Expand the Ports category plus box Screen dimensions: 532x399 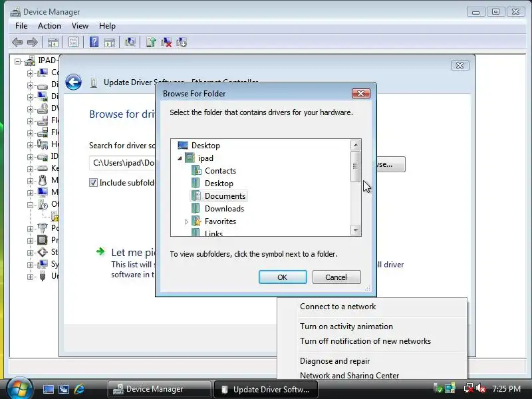[x=30, y=229]
